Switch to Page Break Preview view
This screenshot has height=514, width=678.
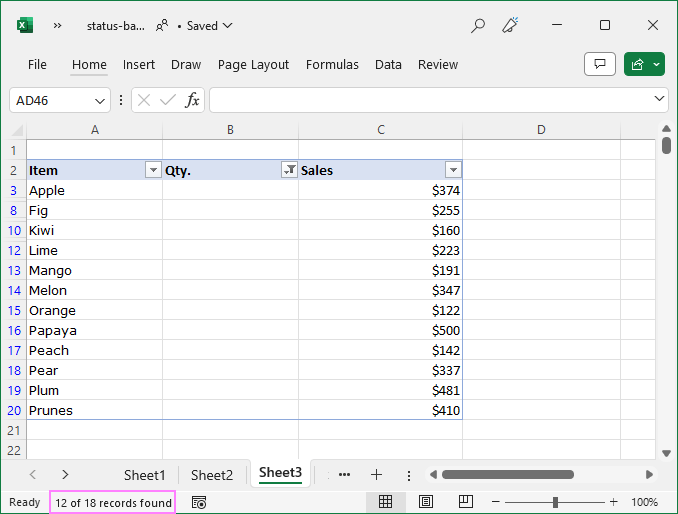click(465, 502)
